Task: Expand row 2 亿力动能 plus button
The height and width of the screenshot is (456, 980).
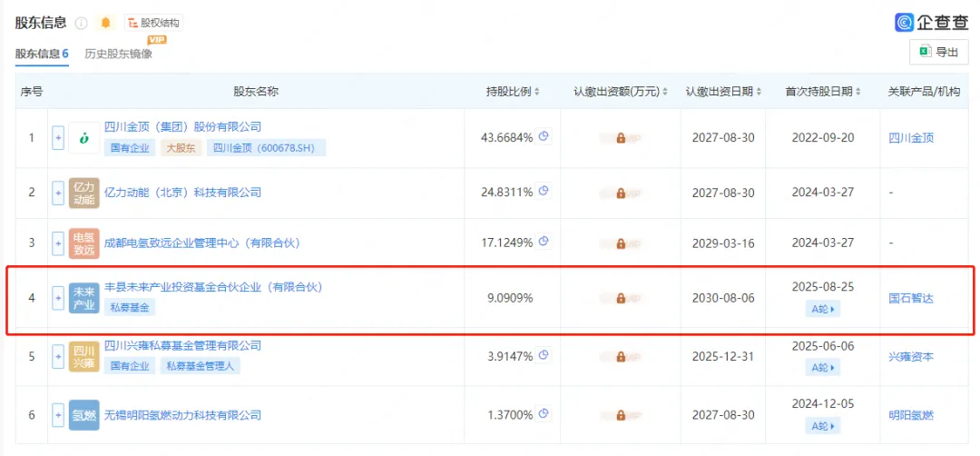Action: pyautogui.click(x=57, y=193)
